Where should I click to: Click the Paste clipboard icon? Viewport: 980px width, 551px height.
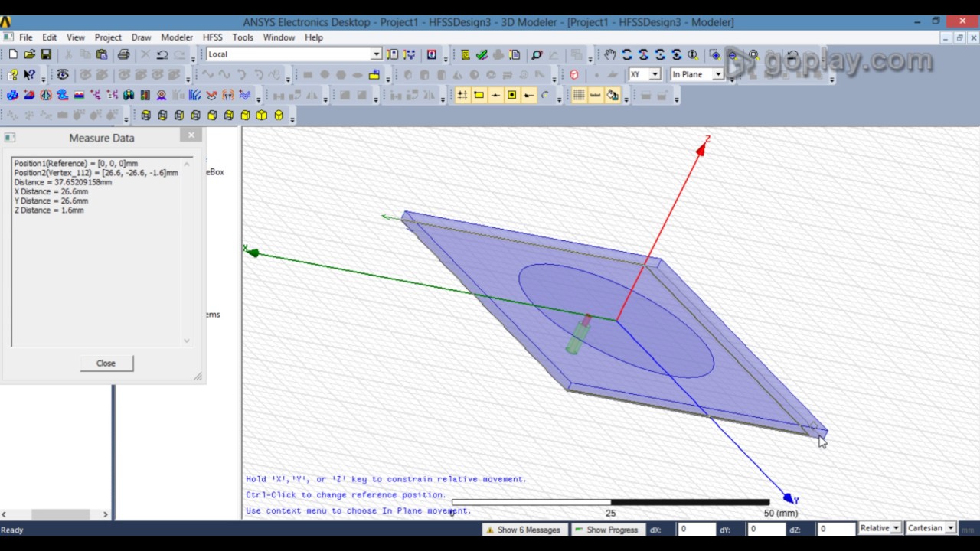101,54
